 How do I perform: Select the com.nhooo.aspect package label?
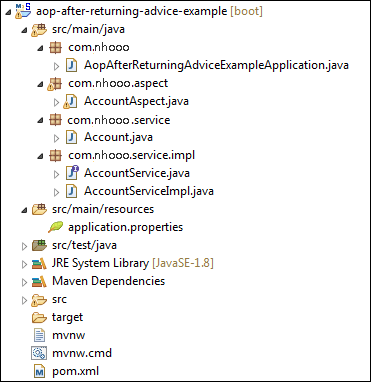[118, 84]
